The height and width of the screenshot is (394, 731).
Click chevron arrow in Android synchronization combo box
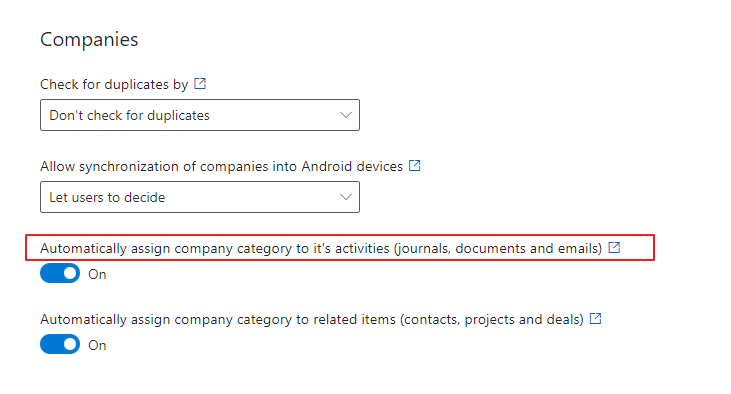coord(345,197)
